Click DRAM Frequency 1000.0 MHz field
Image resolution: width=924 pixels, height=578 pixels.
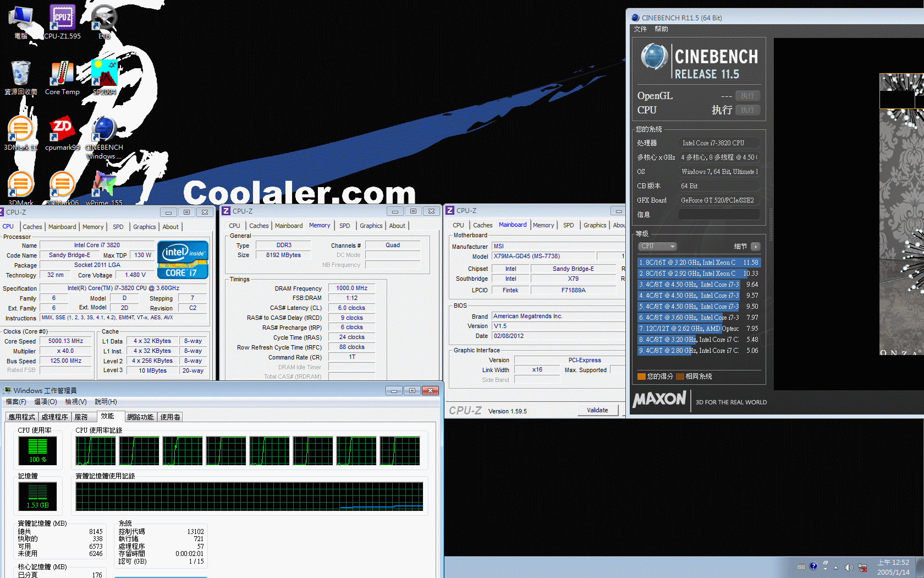click(351, 288)
